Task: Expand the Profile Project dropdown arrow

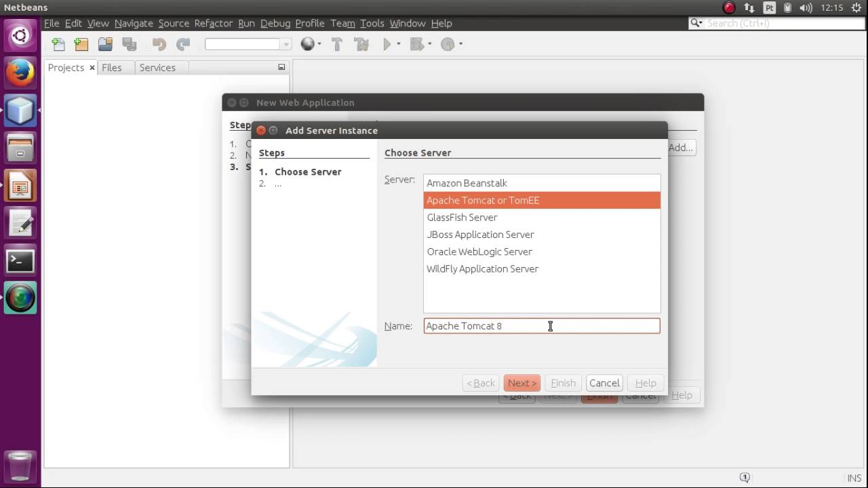Action: (x=460, y=44)
